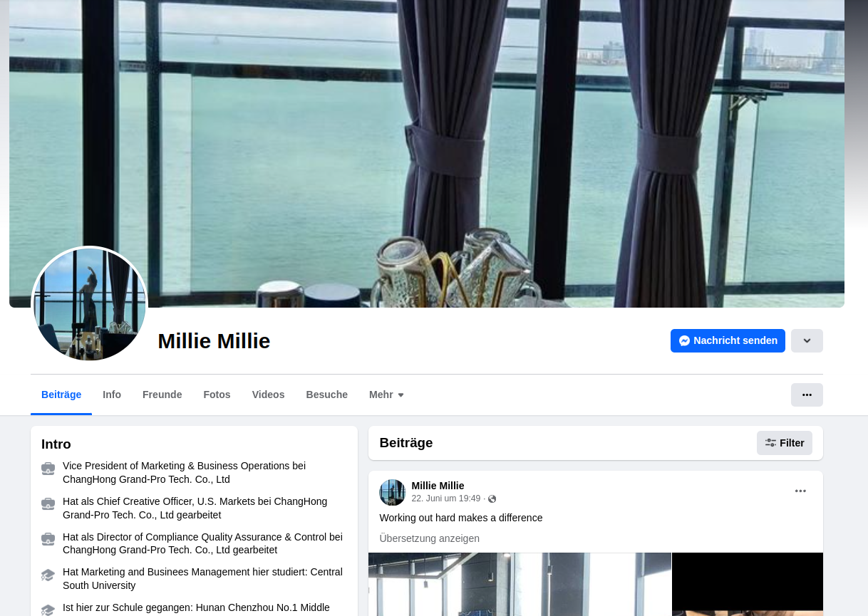Click the Nachricht senden button
Viewport: 868px width, 616px height.
point(728,340)
